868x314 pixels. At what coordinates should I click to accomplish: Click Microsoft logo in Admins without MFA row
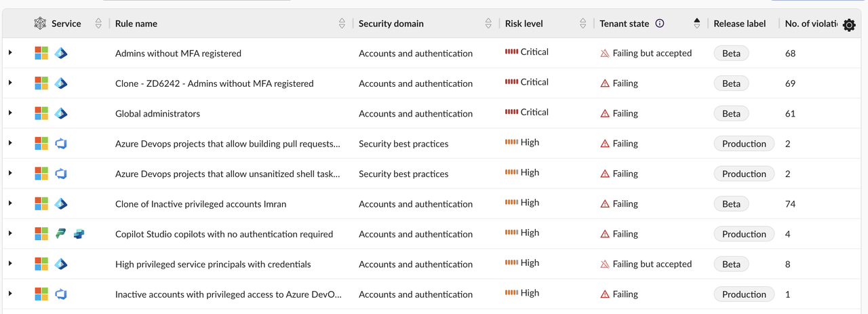tap(41, 53)
